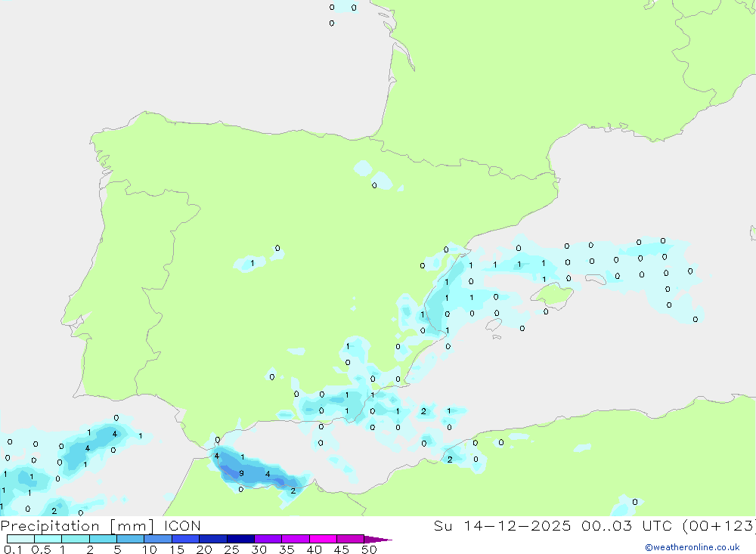Click the '9' precipitation value on the map
Viewport: 756px width, 554px height.
coord(242,473)
